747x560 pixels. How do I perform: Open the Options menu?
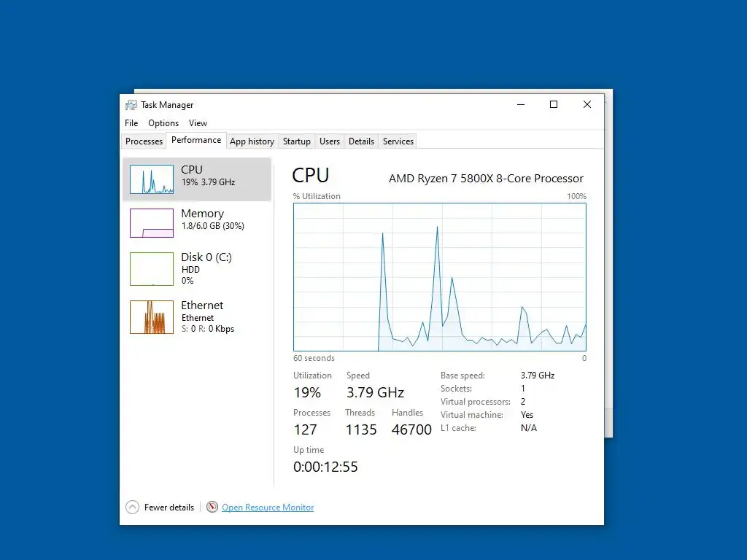pyautogui.click(x=163, y=122)
